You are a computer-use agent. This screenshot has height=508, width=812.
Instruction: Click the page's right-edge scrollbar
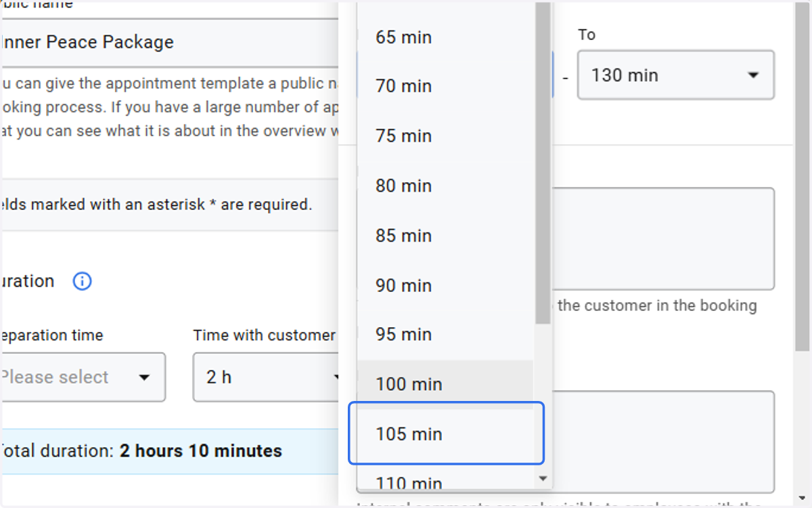(803, 176)
